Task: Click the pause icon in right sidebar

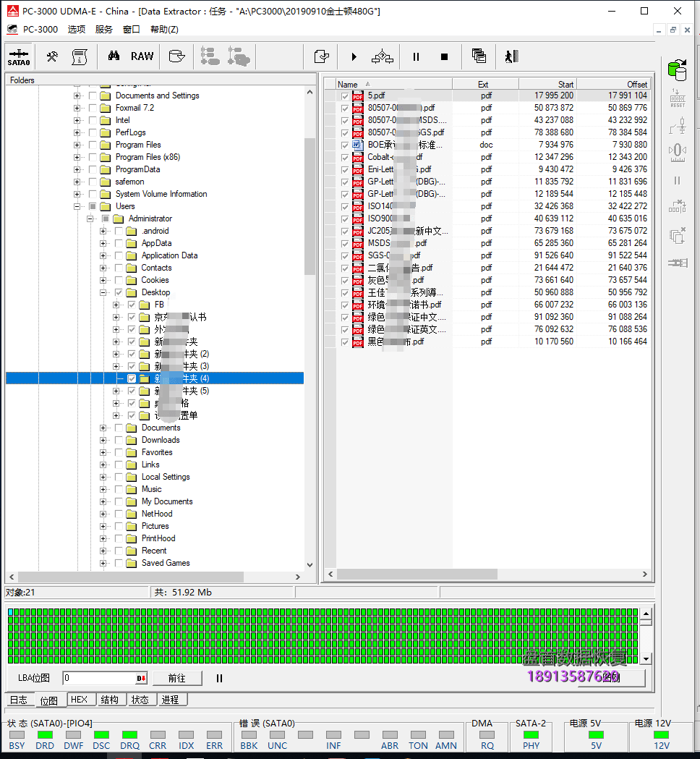Action: tap(678, 181)
